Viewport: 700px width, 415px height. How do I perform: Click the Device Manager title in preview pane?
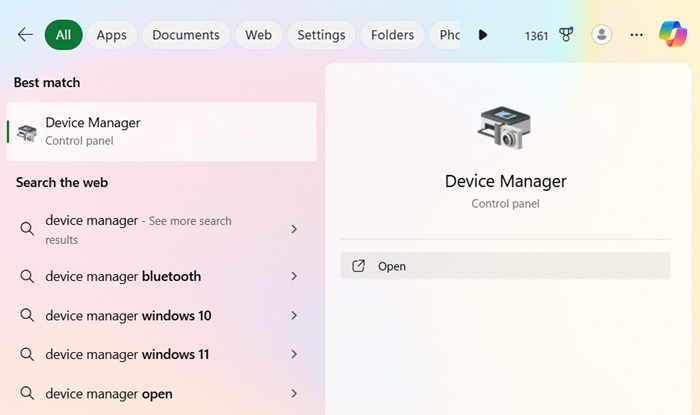[505, 181]
